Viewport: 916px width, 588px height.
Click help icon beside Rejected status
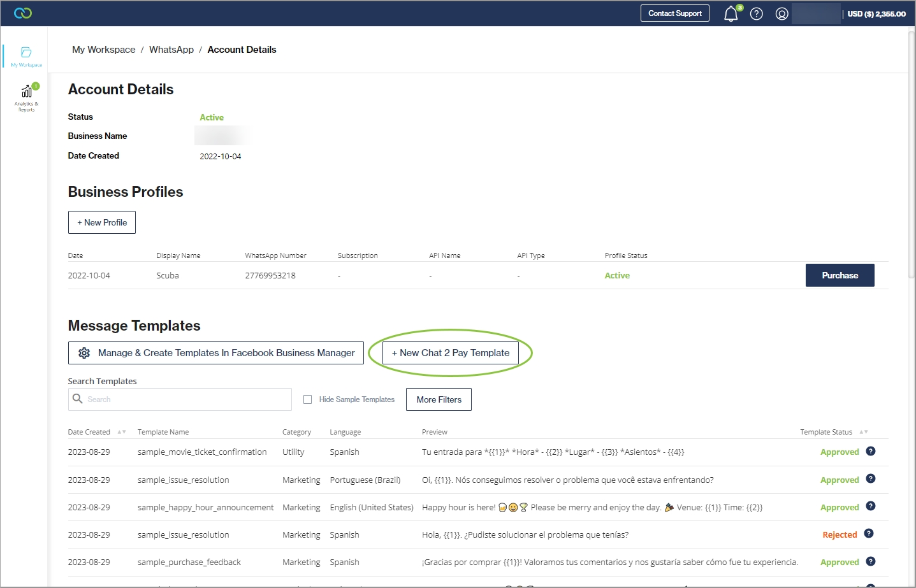point(868,534)
